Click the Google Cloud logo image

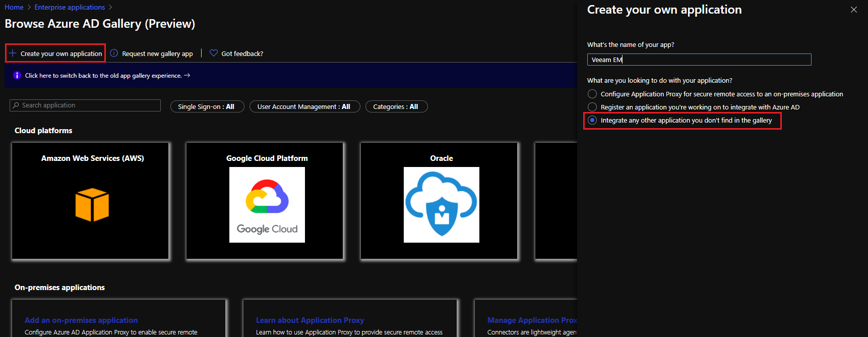coord(267,205)
